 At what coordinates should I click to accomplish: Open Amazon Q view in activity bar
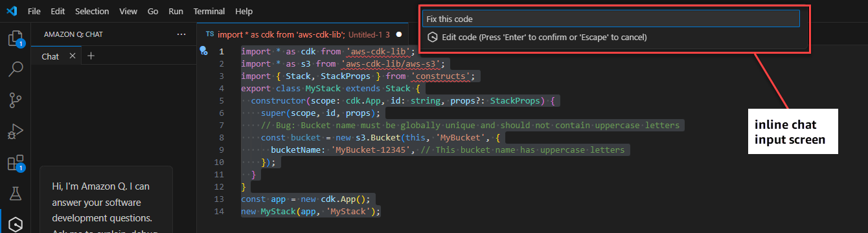15,224
